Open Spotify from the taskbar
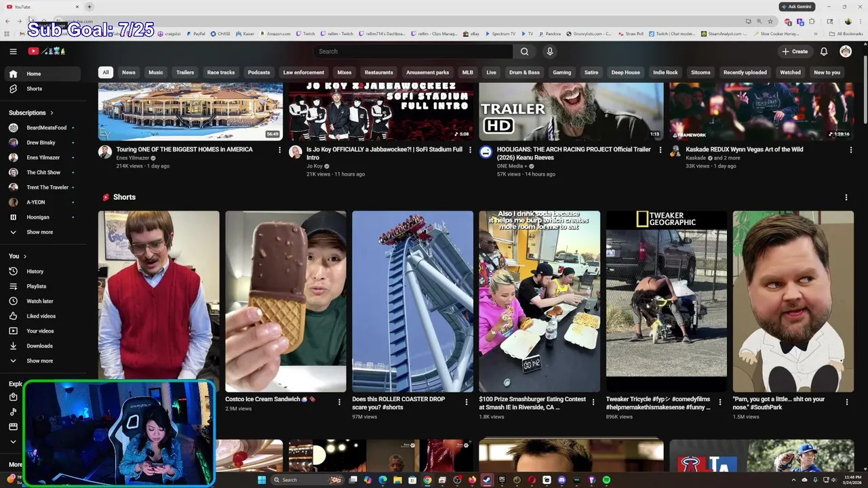The height and width of the screenshot is (488, 868). [606, 480]
